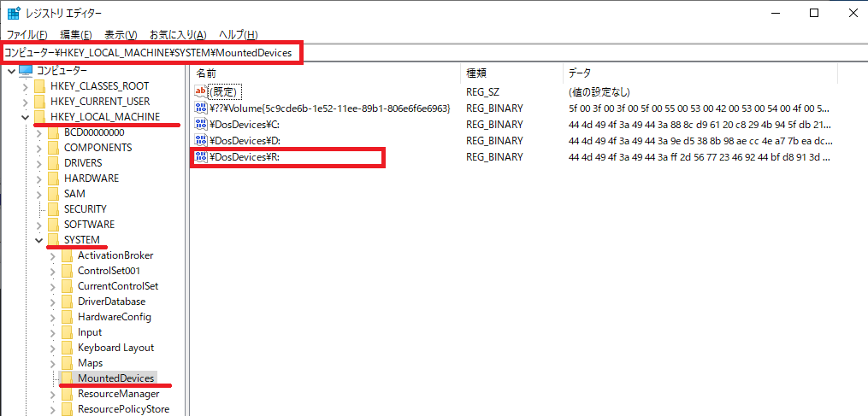Image resolution: width=868 pixels, height=416 pixels.
Task: Expand HKEY_CURRENT_USER chevron
Action: 25,103
